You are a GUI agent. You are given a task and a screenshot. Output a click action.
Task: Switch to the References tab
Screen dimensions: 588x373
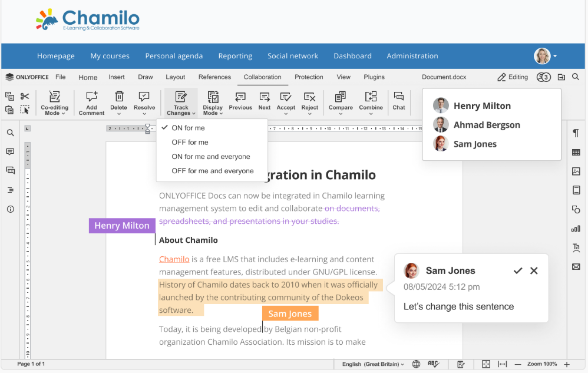coord(214,77)
